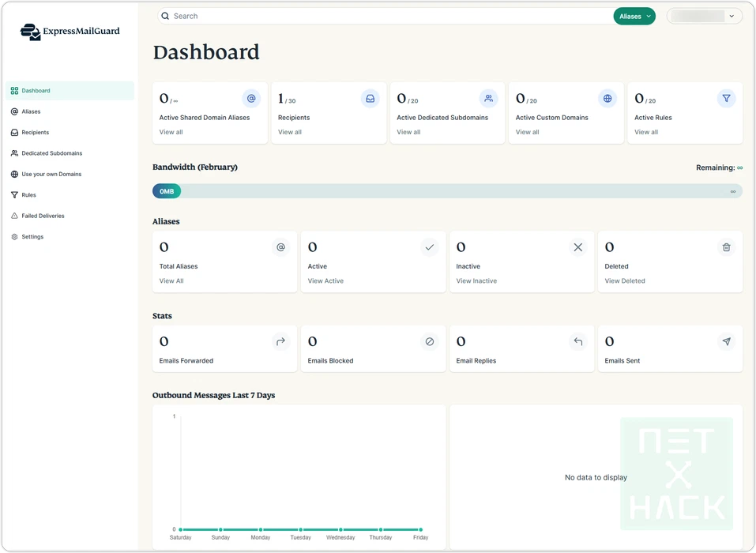Click the blocked icon on Emails Blocked card
Screen dimensions: 756x553
coord(429,342)
